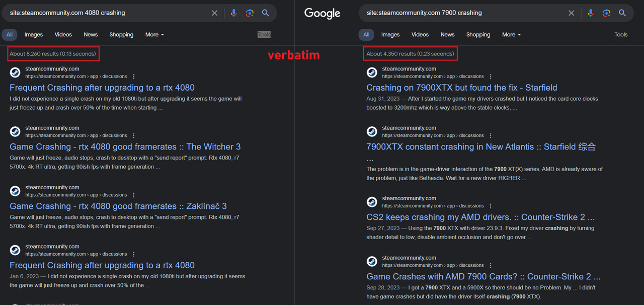
Task: Open '7900XTX constant crashing in New Atlantis' link
Action: (x=481, y=147)
